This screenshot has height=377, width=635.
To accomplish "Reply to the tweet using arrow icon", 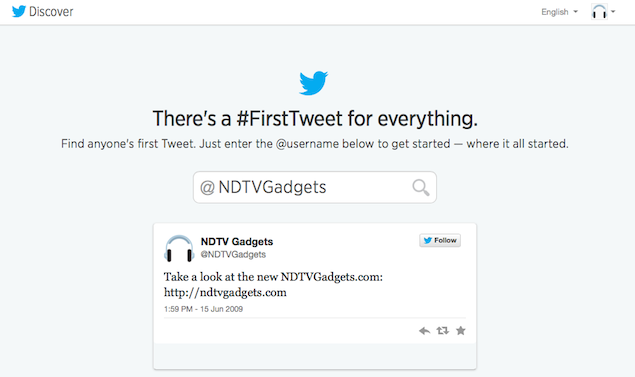I will pos(424,331).
